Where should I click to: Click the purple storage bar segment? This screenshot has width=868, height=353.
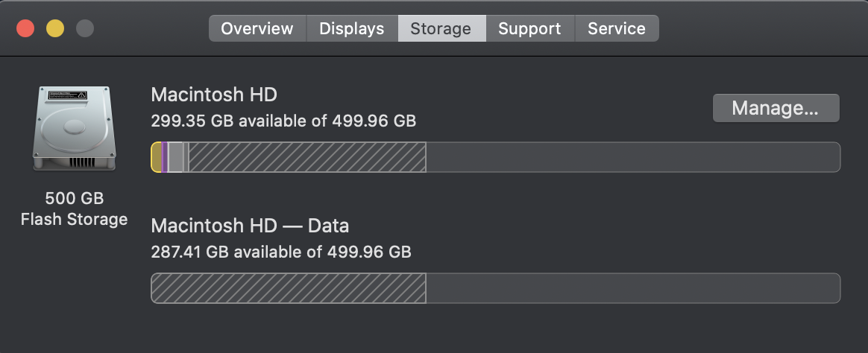point(164,158)
